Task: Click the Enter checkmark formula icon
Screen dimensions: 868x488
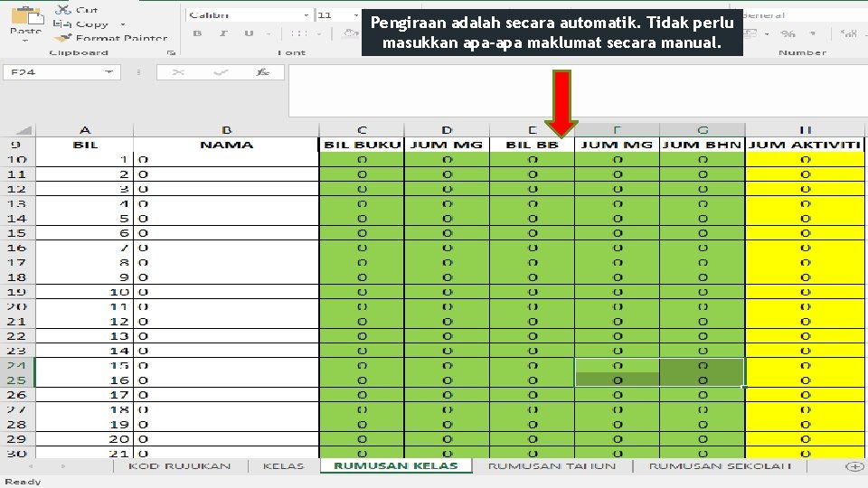Action: coord(221,72)
